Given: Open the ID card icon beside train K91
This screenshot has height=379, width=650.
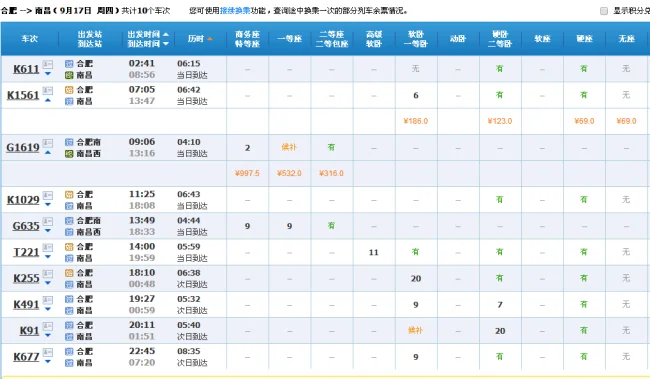Looking at the screenshot, I should (x=48, y=326).
